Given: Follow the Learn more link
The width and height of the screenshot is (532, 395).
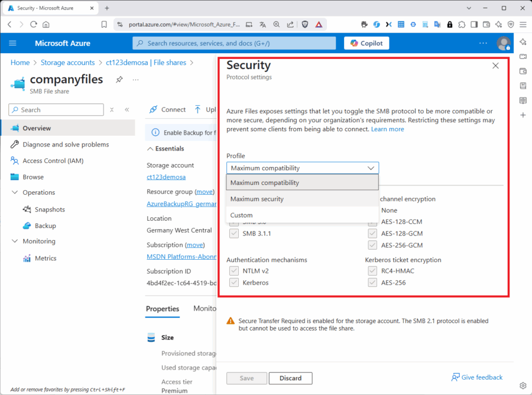Looking at the screenshot, I should point(387,129).
